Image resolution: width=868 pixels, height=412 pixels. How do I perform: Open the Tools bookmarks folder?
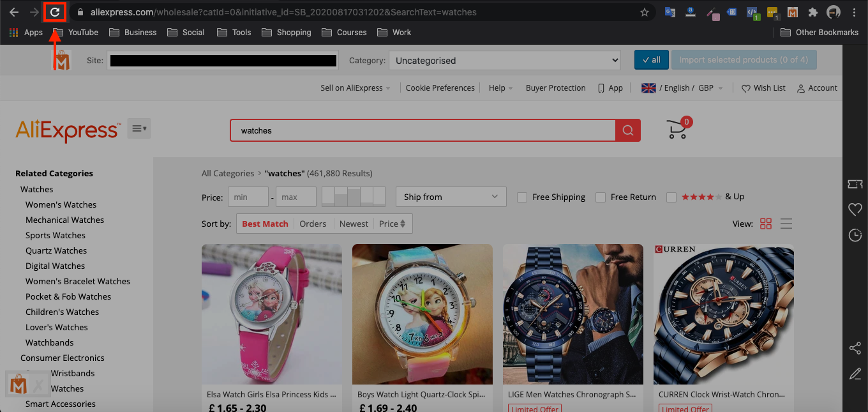[234, 32]
